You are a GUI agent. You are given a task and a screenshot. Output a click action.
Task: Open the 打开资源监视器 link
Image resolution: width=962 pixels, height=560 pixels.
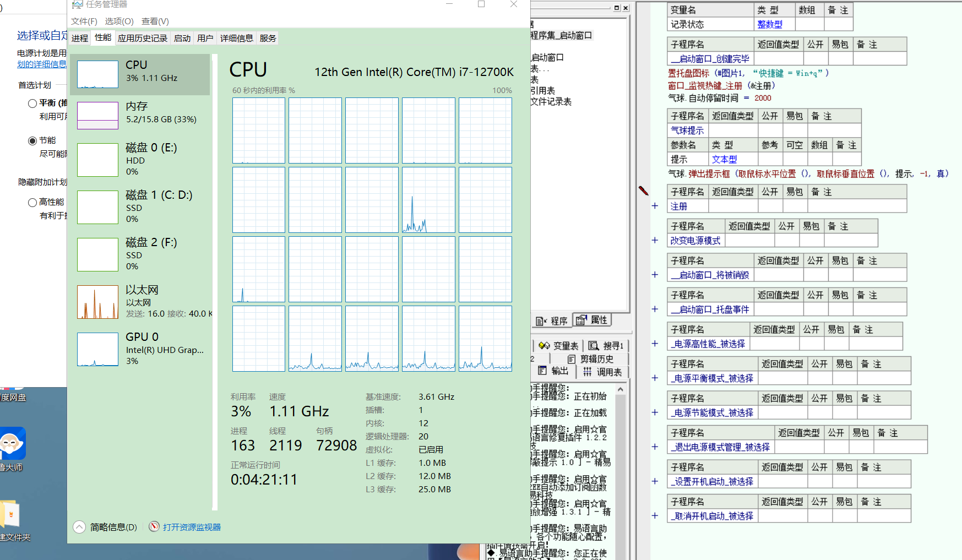click(x=192, y=527)
